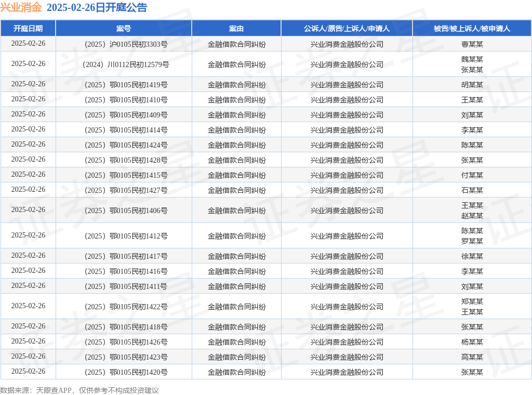Click case number (2025)鄂0105民初1418号
This screenshot has height=395, width=532.
pos(126,327)
